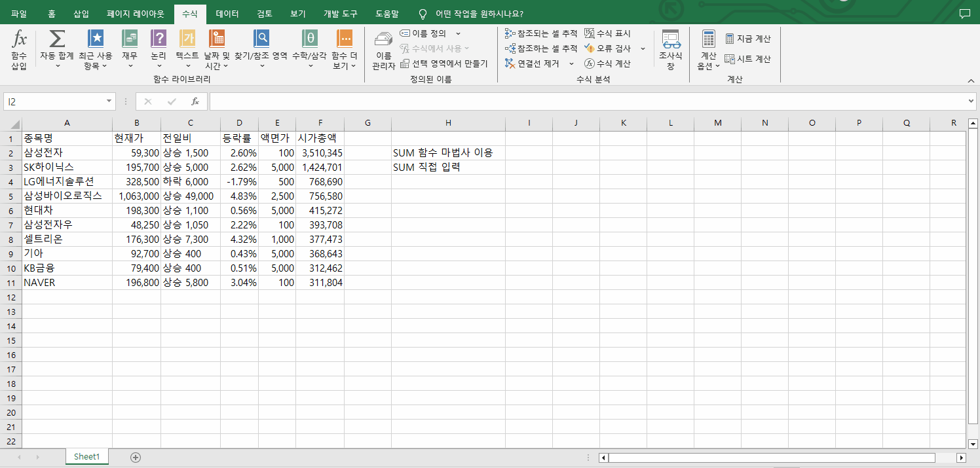Select the cell 'SUM 직접 입력'
Screen dimensions: 980x468
(448, 167)
